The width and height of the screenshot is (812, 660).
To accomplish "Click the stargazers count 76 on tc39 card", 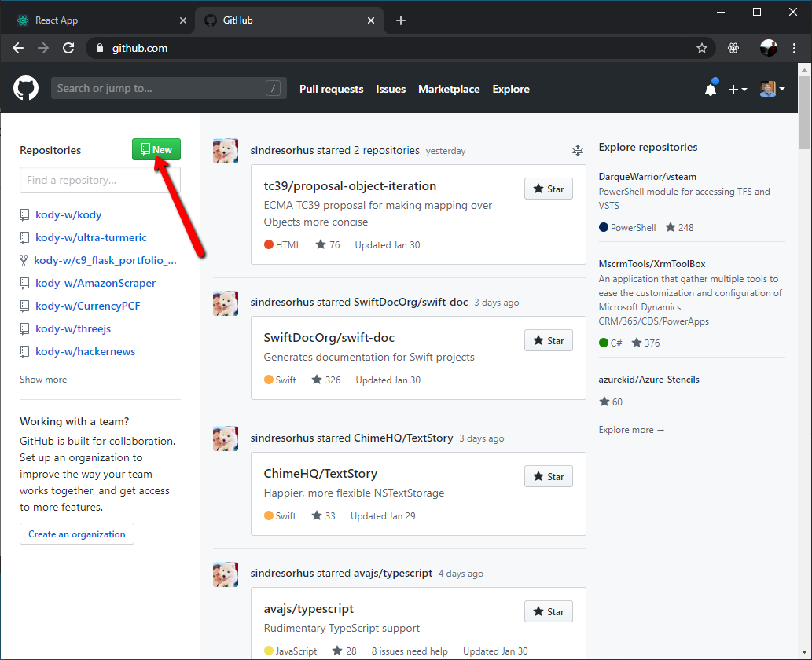I will coord(328,245).
